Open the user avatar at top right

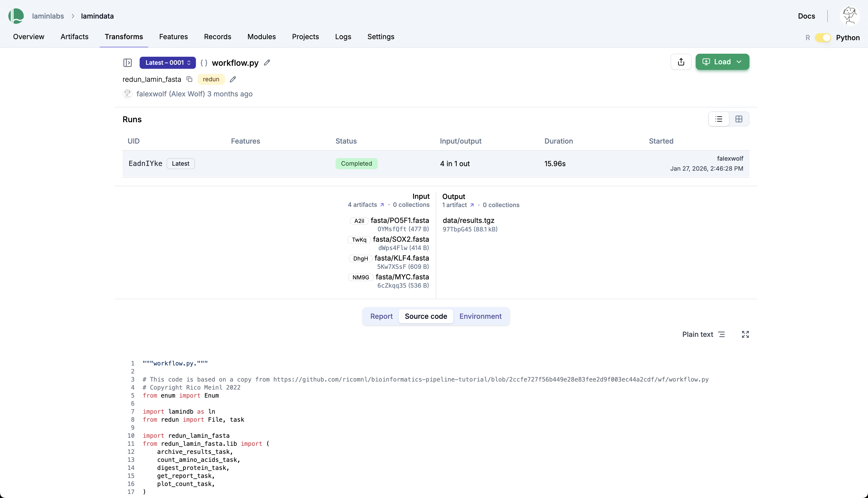tap(849, 16)
